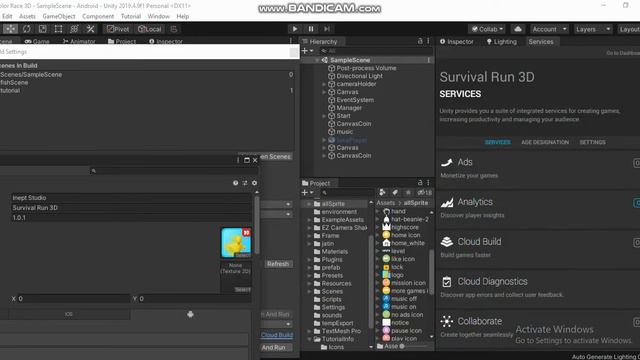Screen dimensions: 640x360
Task: Switch to the Inspector tab beside Lighting
Action: pyautogui.click(x=457, y=42)
